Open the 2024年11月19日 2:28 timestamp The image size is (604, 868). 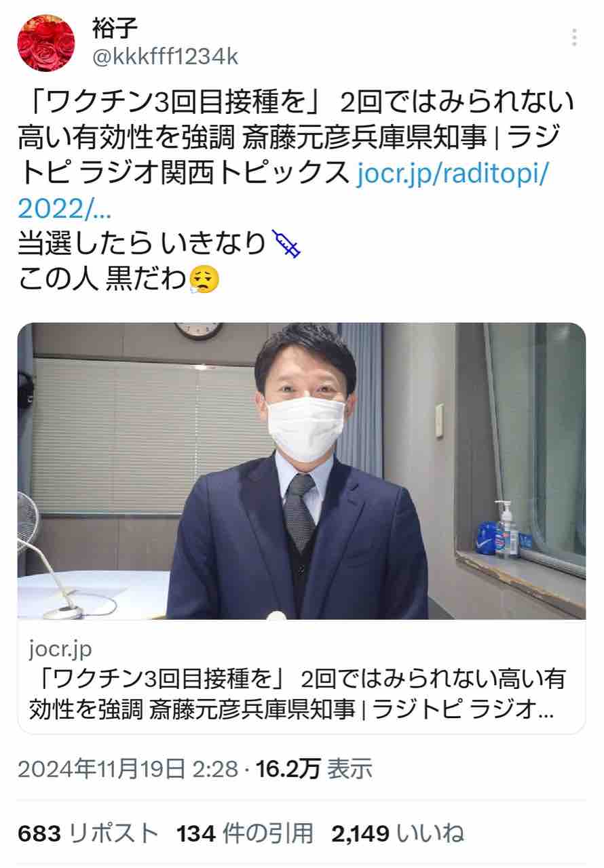(128, 770)
